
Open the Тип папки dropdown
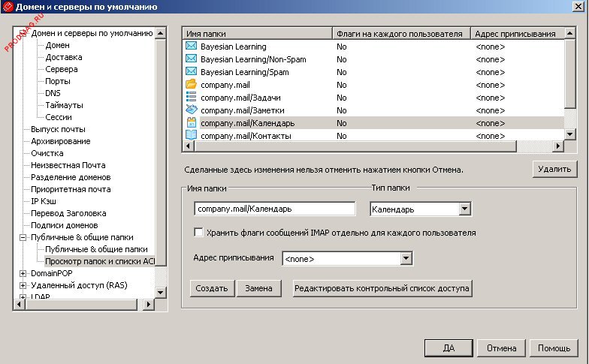tap(464, 209)
